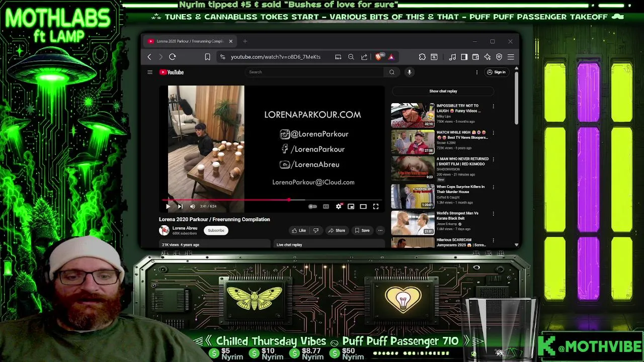This screenshot has height=362, width=644.
Task: Like the video
Action: 299,230
